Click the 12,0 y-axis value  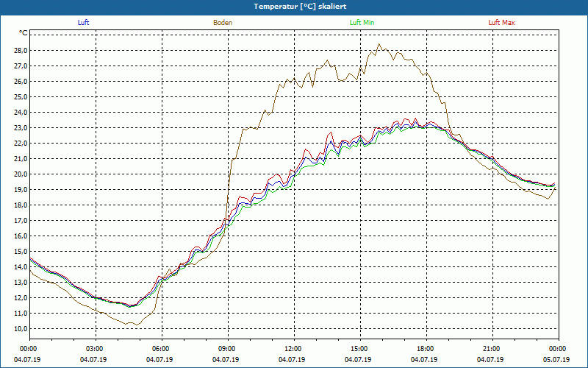[x=21, y=298]
